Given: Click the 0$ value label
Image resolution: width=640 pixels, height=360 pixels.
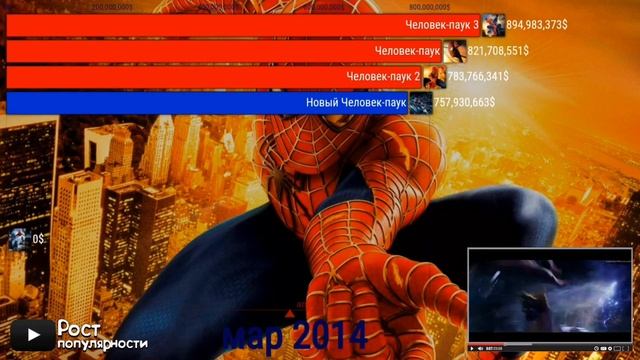Looking at the screenshot, I should coord(38,239).
